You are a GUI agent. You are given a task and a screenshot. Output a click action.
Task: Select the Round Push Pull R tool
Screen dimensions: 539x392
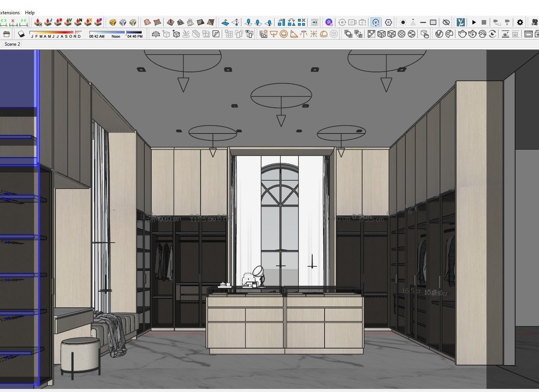click(x=58, y=22)
